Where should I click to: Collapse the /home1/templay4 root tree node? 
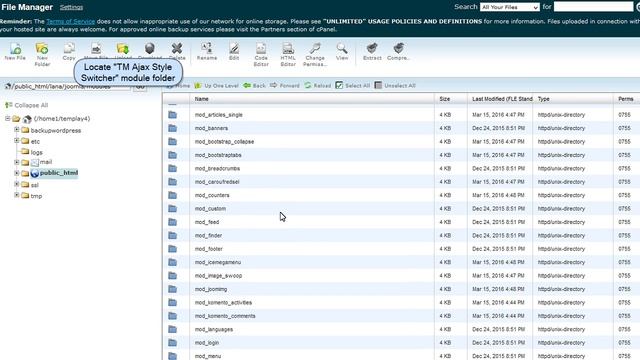coord(8,119)
